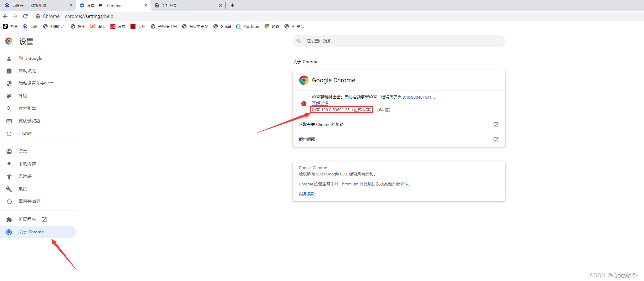Open the YouTube bookmark
This screenshot has height=281, width=644.
click(248, 26)
